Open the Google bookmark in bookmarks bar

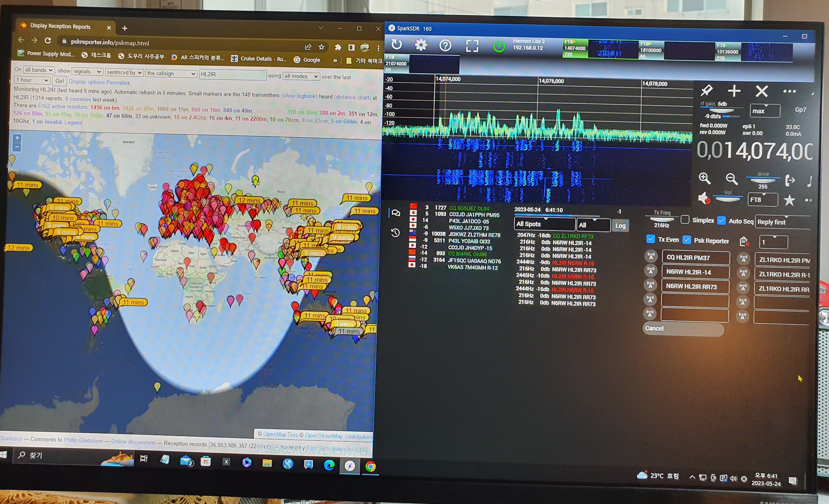point(307,60)
